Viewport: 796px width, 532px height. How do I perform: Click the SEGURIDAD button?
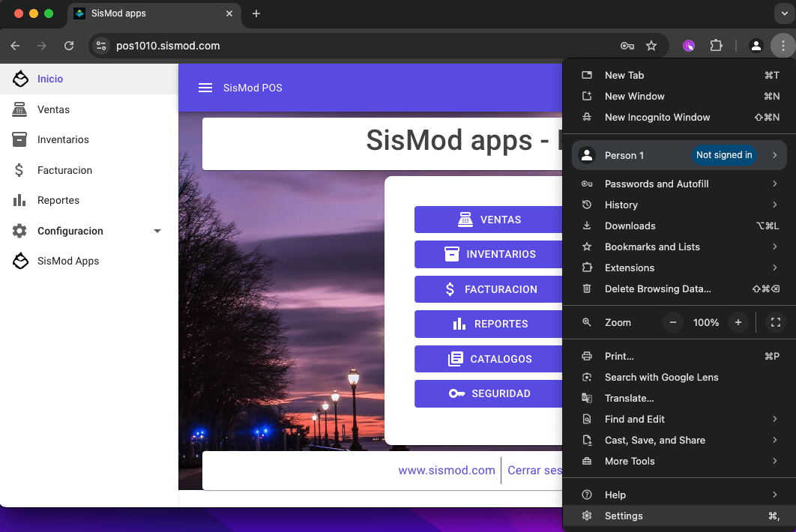click(x=489, y=393)
